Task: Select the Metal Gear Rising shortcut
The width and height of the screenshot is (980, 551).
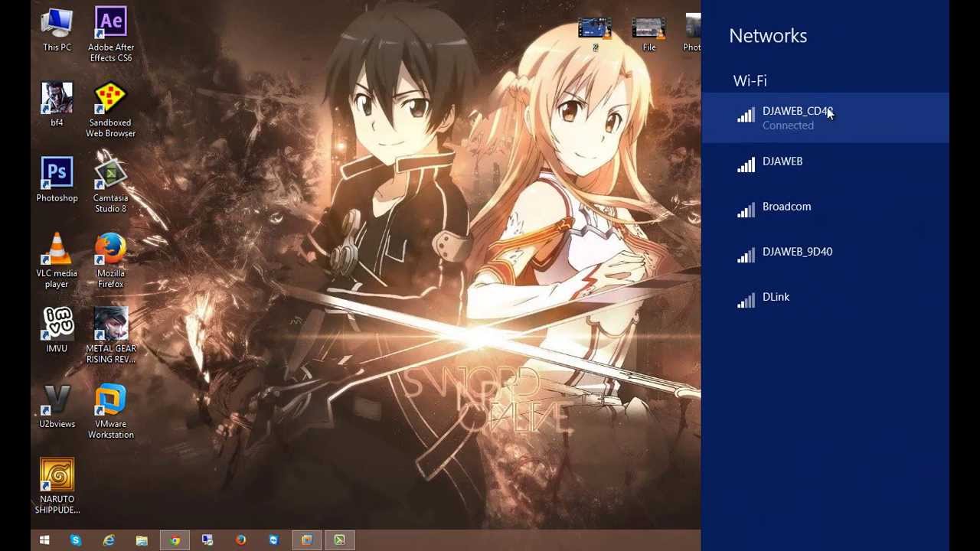Action: tap(110, 335)
